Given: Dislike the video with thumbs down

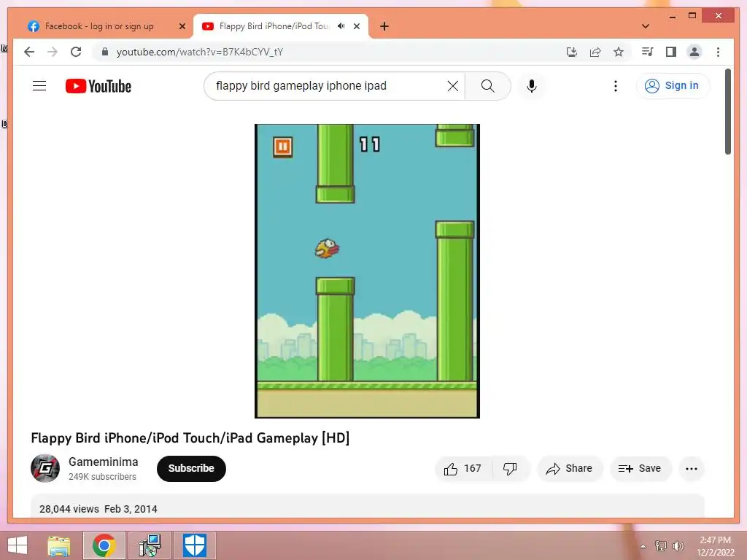Looking at the screenshot, I should click(510, 469).
